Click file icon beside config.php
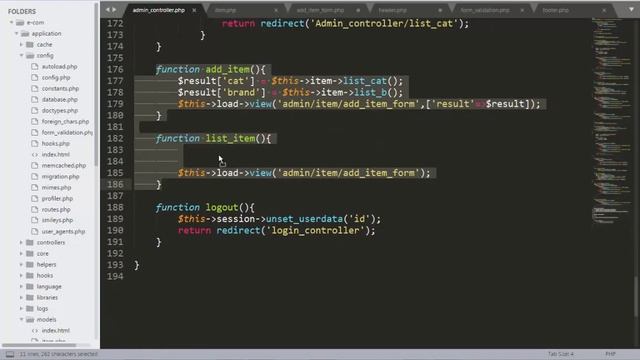Viewport: 640px width, 360px height. tap(35, 78)
